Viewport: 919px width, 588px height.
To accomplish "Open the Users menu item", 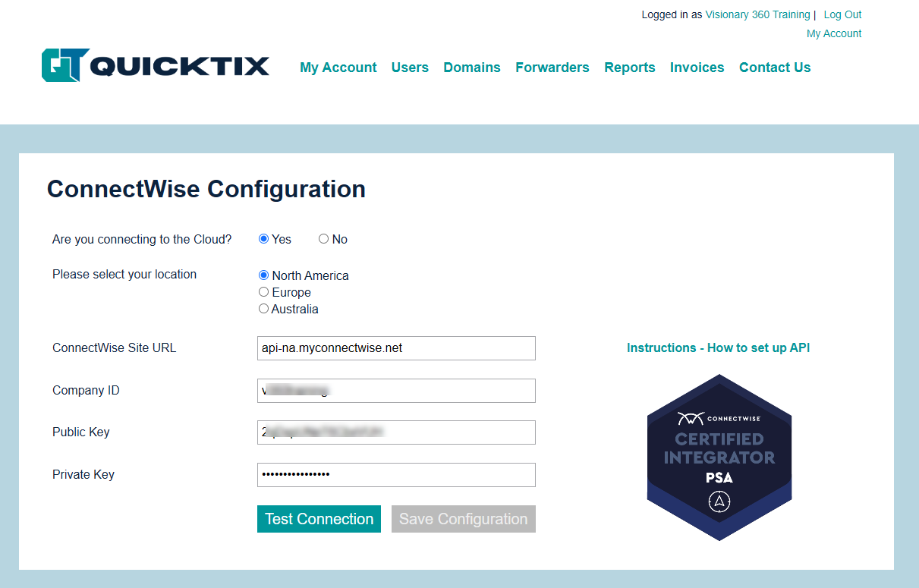I will 410,68.
